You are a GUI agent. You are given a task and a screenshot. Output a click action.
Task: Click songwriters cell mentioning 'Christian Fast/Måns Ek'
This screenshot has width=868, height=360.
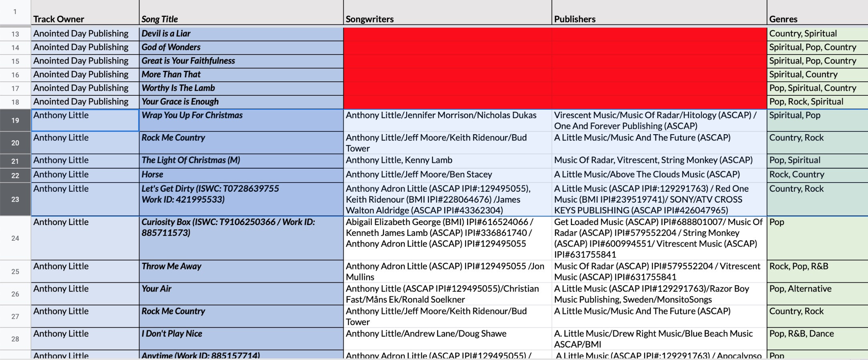447,294
